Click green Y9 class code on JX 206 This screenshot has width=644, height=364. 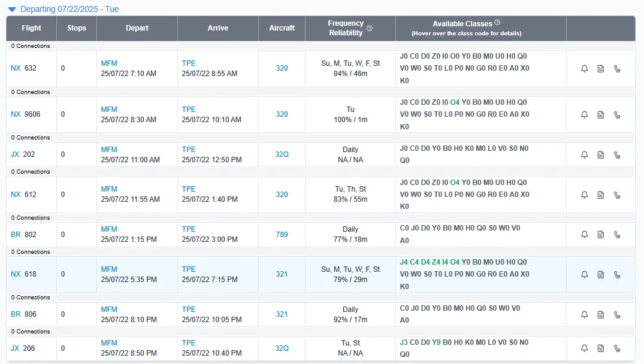436,342
